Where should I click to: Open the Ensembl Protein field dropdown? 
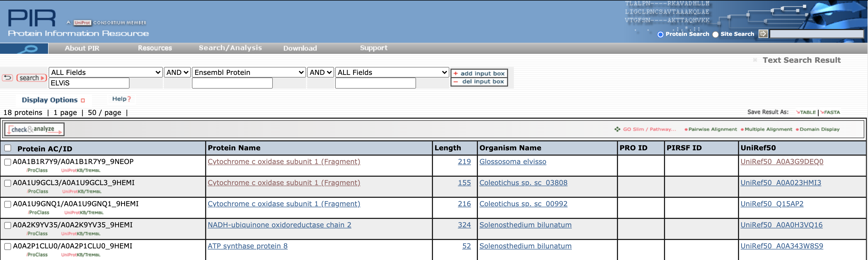pyautogui.click(x=249, y=73)
